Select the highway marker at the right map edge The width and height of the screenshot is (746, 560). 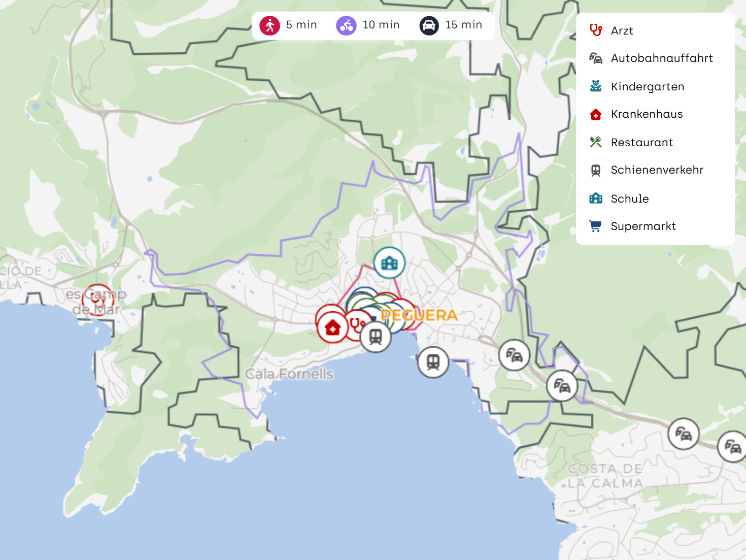[x=732, y=447]
